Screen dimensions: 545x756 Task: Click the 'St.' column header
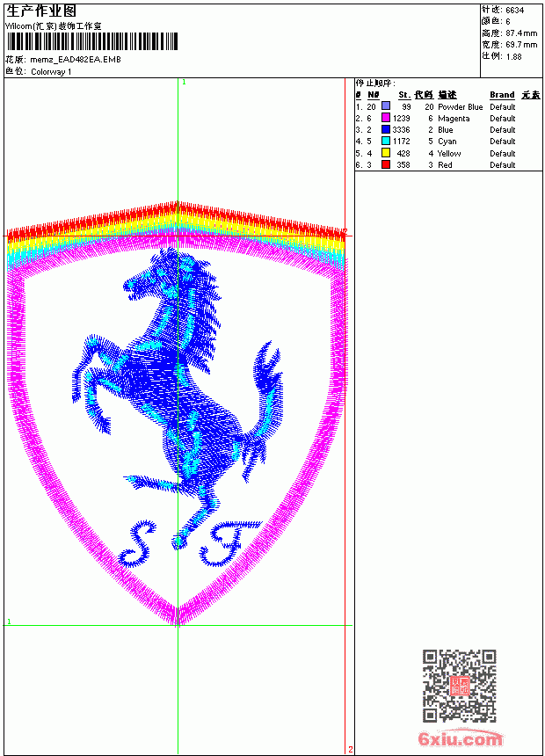[404, 95]
